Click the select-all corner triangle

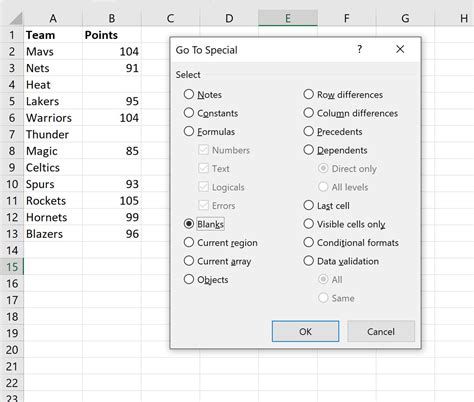pyautogui.click(x=15, y=18)
